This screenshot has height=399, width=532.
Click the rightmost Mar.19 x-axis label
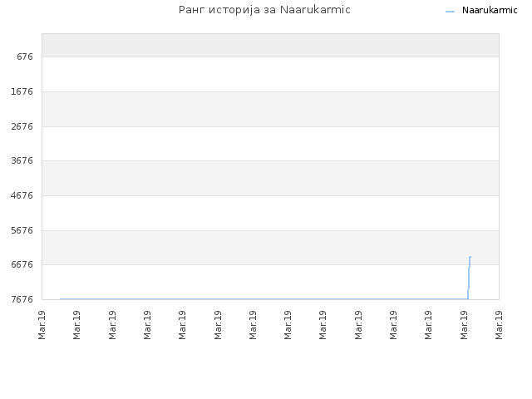499,325
